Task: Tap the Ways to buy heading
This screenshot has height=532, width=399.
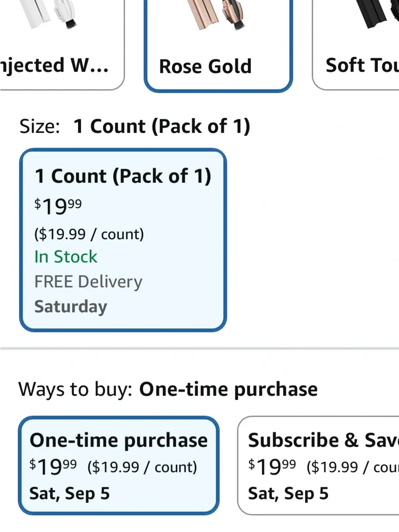Action: pos(168,390)
